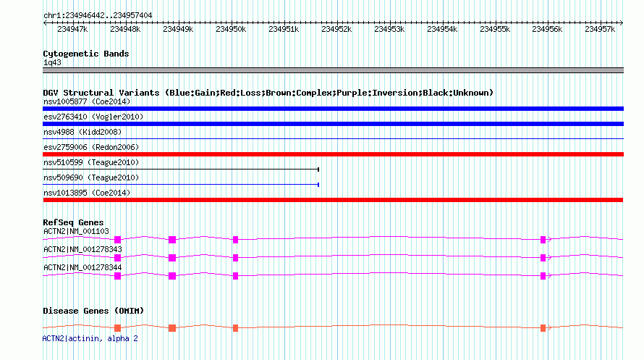Click the Cytogenetic Bands track title

point(86,54)
